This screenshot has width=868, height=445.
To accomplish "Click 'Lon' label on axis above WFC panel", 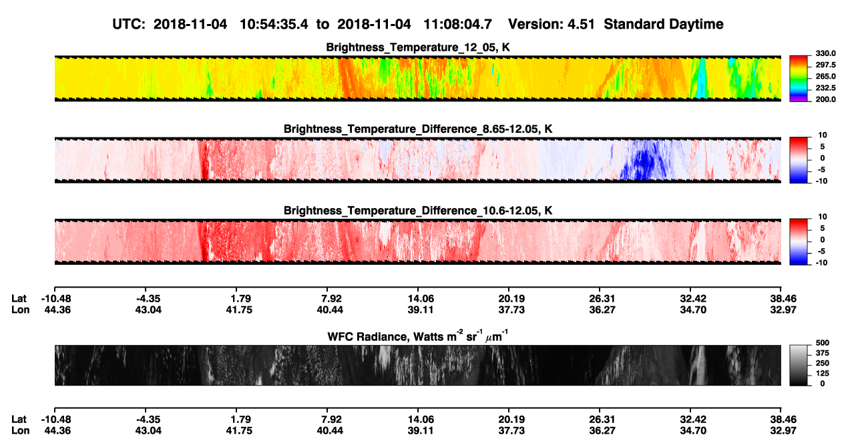I will click(20, 310).
